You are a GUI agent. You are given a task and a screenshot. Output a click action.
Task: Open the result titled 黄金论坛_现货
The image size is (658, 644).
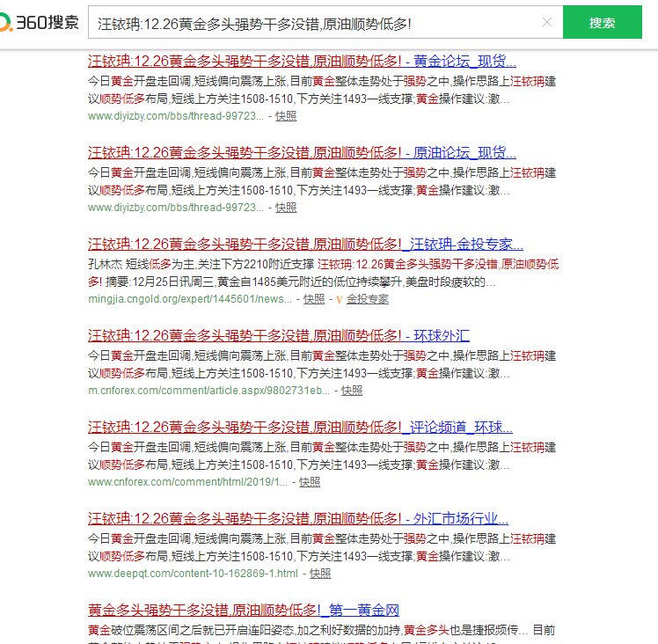point(302,62)
